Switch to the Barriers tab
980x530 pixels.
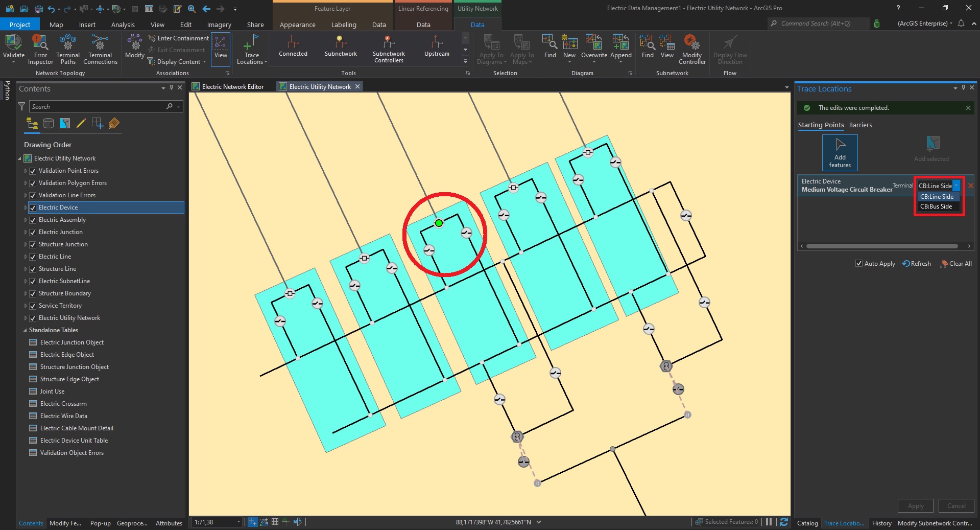[861, 125]
